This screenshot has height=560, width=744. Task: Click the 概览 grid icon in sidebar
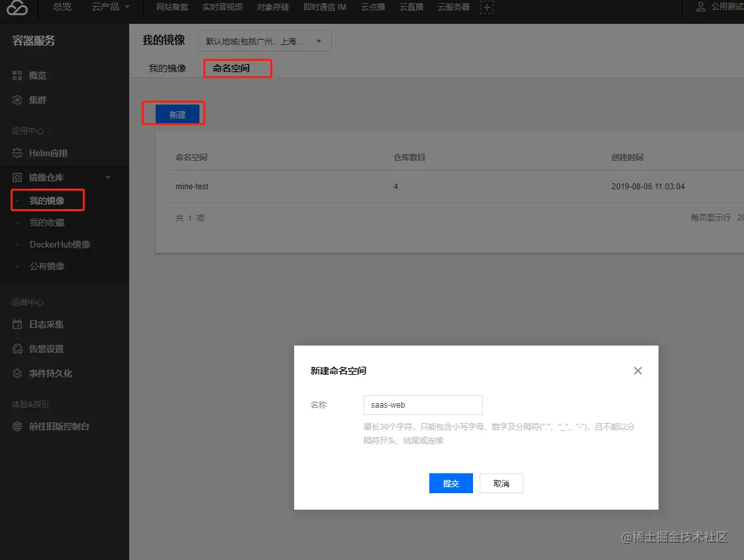[x=17, y=75]
